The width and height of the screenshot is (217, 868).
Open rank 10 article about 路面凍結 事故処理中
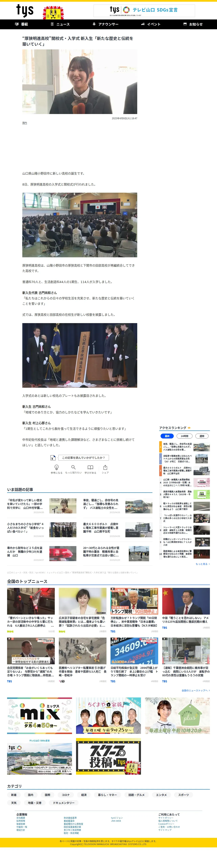184,554
